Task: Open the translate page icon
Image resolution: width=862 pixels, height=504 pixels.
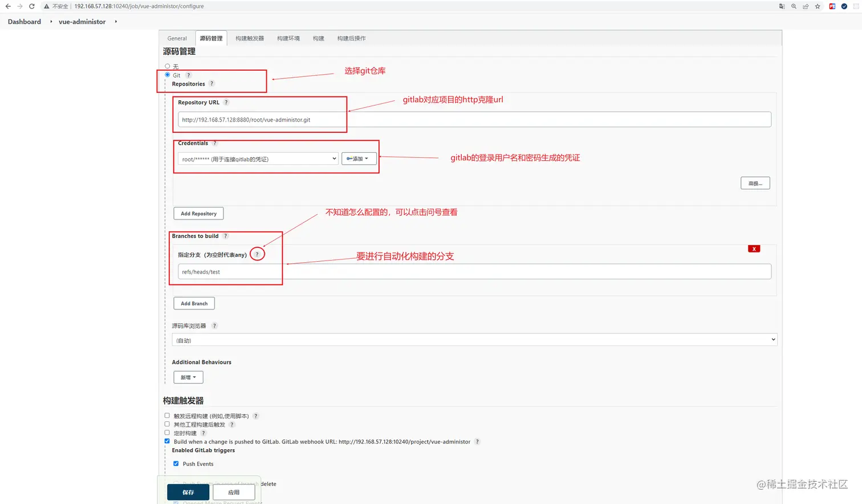Action: [x=782, y=6]
